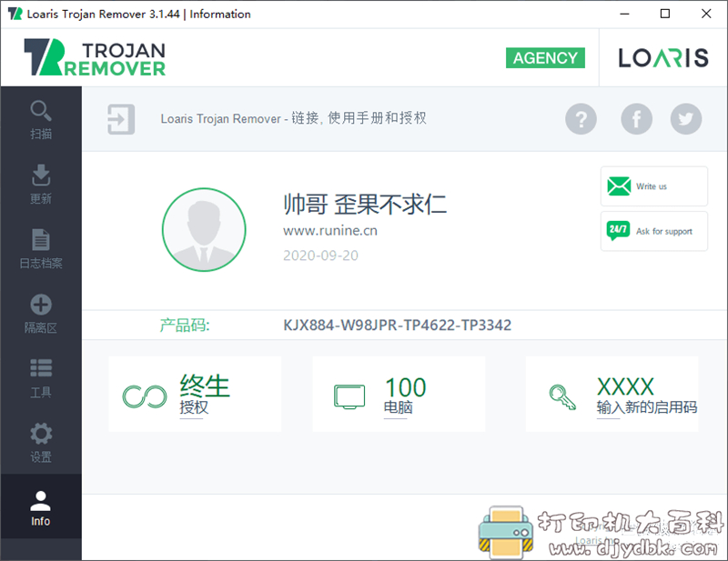Click the 产品码 label
The height and width of the screenshot is (561, 728).
185,326
